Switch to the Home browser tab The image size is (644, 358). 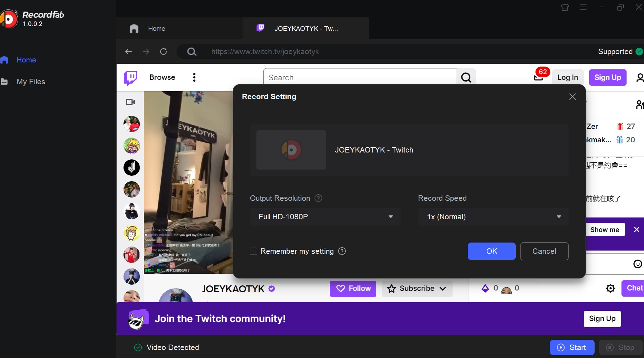(x=157, y=28)
